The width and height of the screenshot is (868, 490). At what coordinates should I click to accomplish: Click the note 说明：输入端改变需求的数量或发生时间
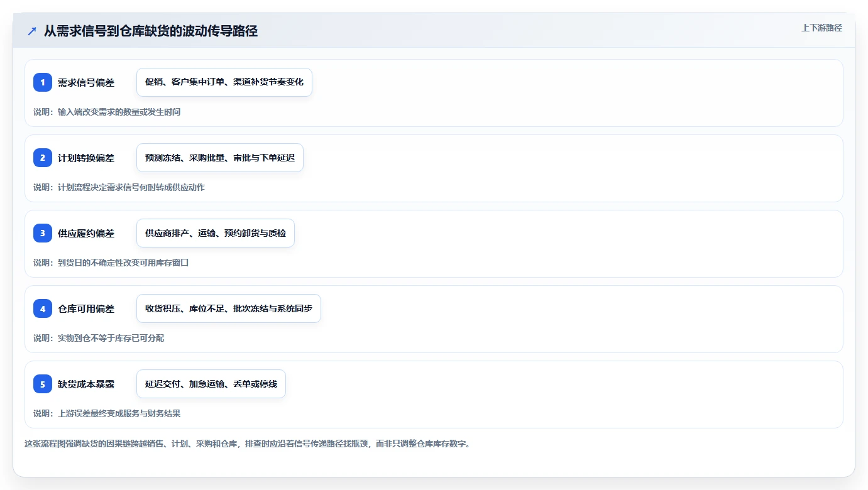(x=107, y=112)
